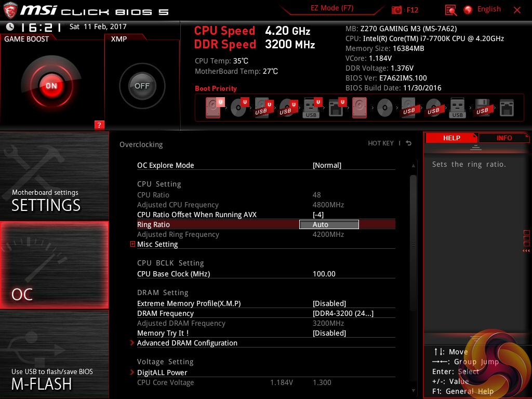Viewport: 532px width, 399px height.
Task: Edit the Ring Ratio Auto field
Action: tap(329, 224)
